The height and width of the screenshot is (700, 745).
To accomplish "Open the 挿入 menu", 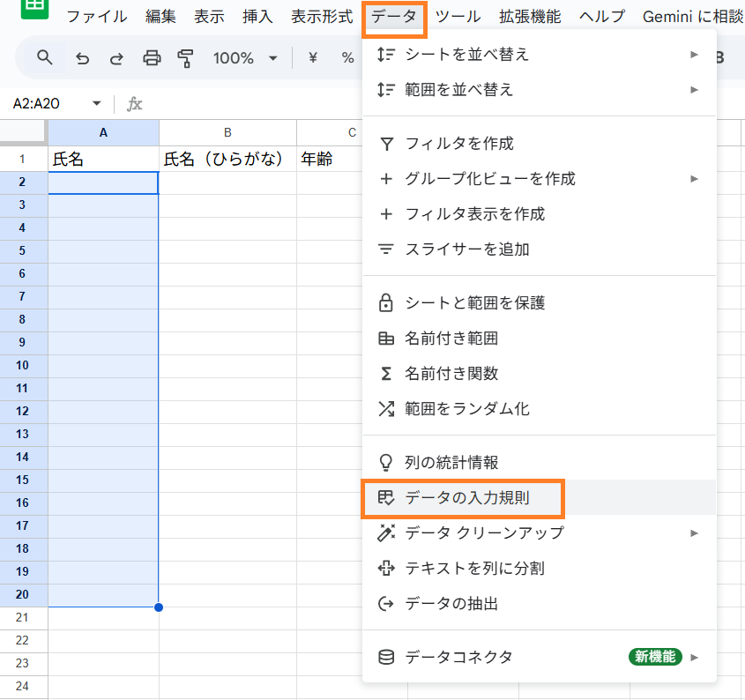I will (x=257, y=17).
